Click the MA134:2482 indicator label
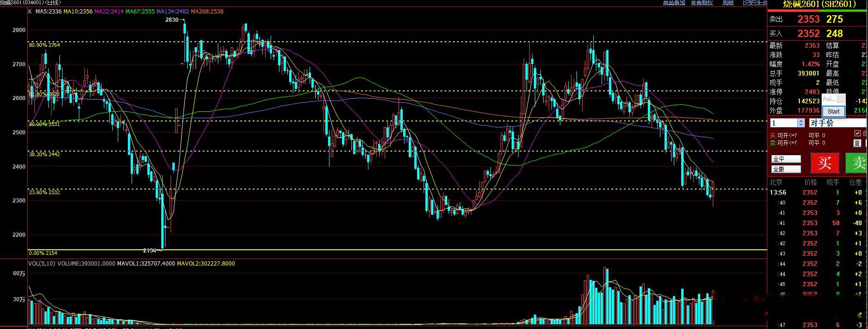Screen dimensions: 868x329 click(172, 12)
